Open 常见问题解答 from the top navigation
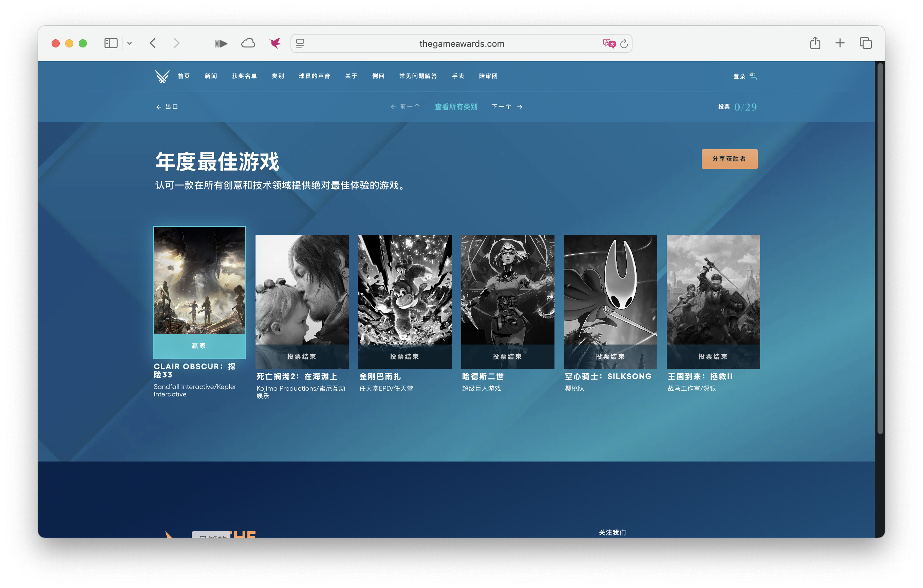 tap(418, 76)
